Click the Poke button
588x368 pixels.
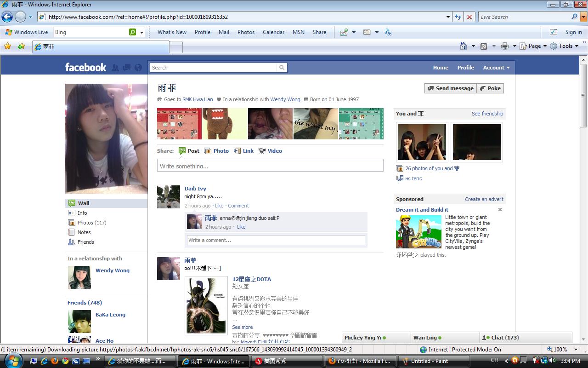point(490,88)
